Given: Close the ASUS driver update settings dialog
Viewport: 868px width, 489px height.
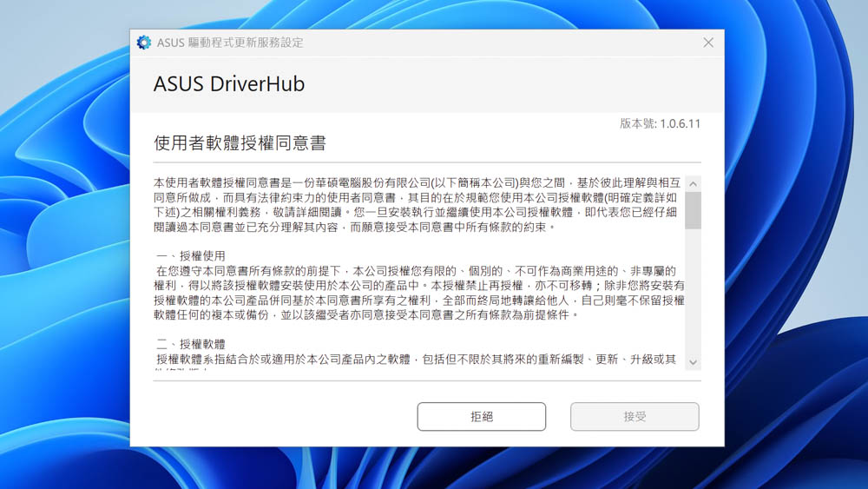Looking at the screenshot, I should [x=708, y=43].
